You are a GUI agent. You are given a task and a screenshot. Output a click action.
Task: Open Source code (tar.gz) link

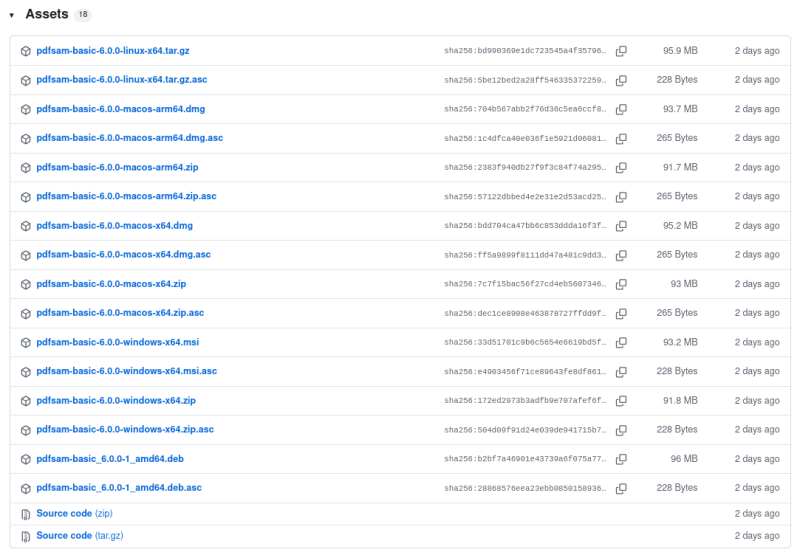coord(80,535)
